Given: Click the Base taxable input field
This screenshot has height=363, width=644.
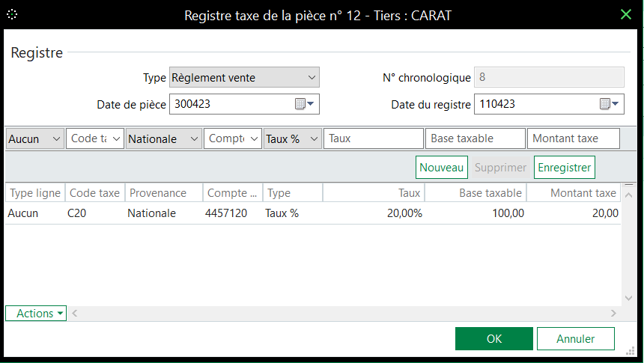Looking at the screenshot, I should tap(475, 139).
